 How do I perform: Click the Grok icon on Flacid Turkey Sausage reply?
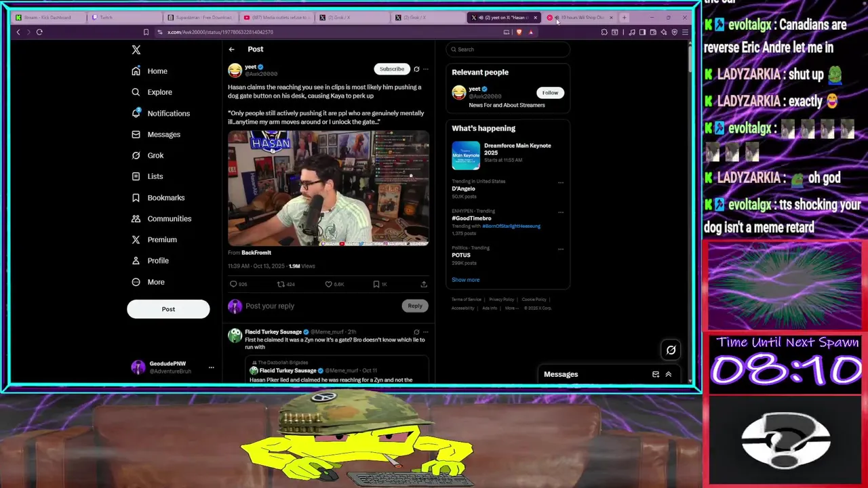pyautogui.click(x=416, y=332)
